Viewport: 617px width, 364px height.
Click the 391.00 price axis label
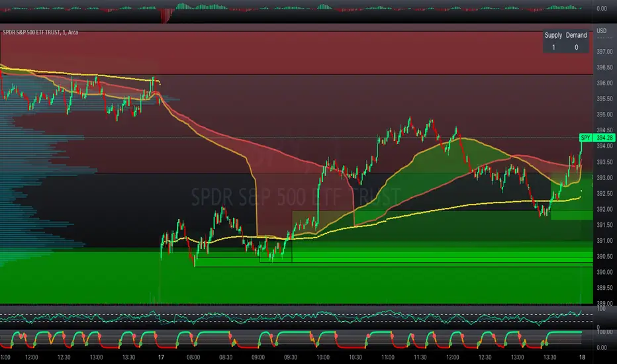click(604, 241)
